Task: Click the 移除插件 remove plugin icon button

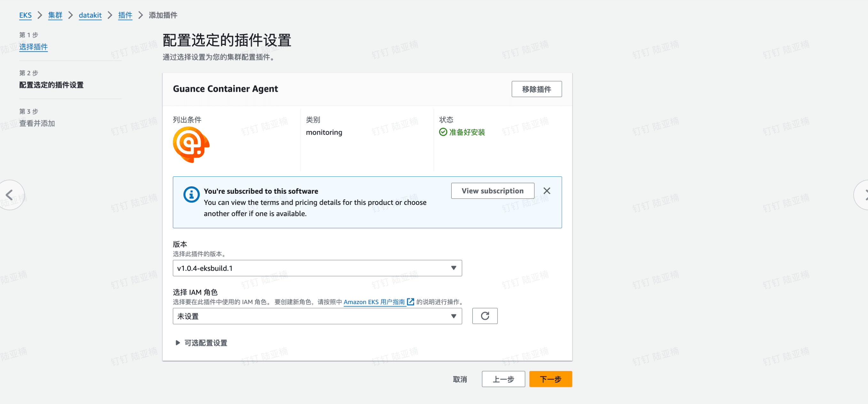Action: [x=536, y=89]
